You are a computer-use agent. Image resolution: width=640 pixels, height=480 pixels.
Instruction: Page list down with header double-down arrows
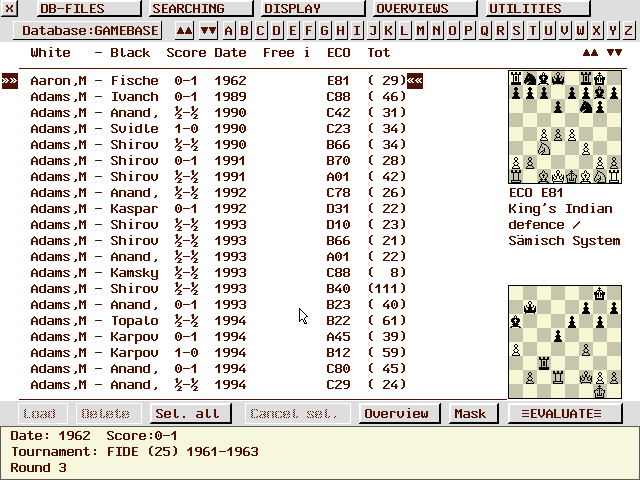[614, 52]
